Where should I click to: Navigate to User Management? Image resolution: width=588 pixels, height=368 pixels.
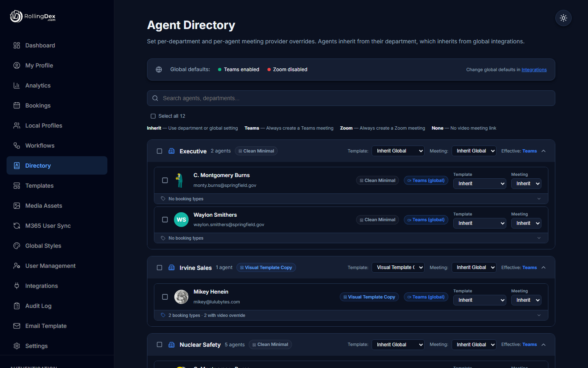coord(57,266)
